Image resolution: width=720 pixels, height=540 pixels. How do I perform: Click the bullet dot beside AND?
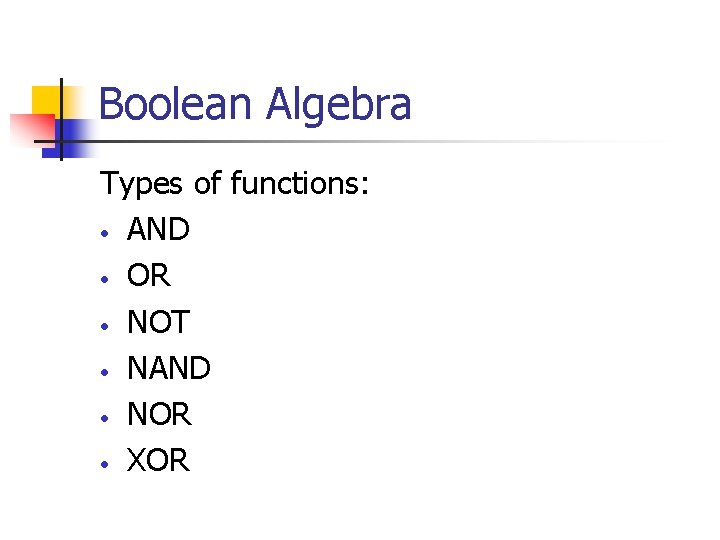point(105,234)
